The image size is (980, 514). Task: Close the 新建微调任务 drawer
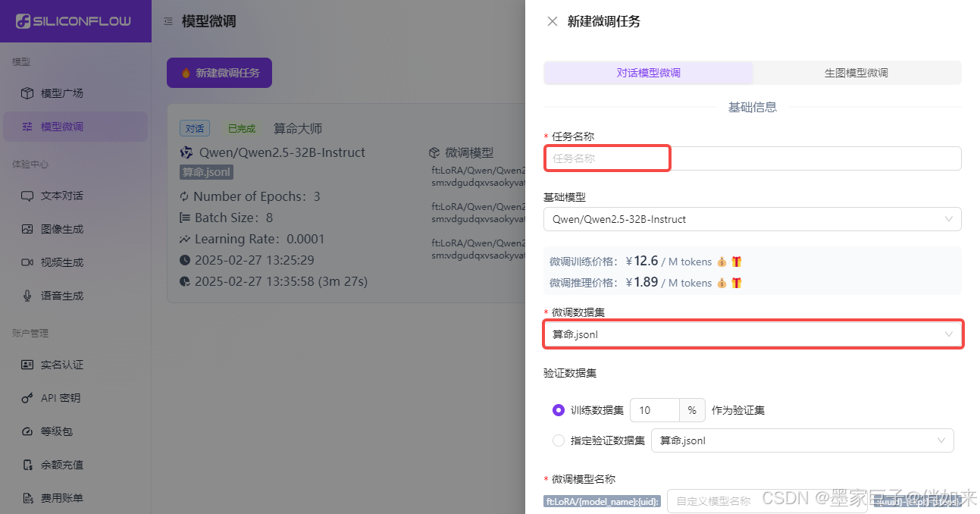tap(553, 21)
